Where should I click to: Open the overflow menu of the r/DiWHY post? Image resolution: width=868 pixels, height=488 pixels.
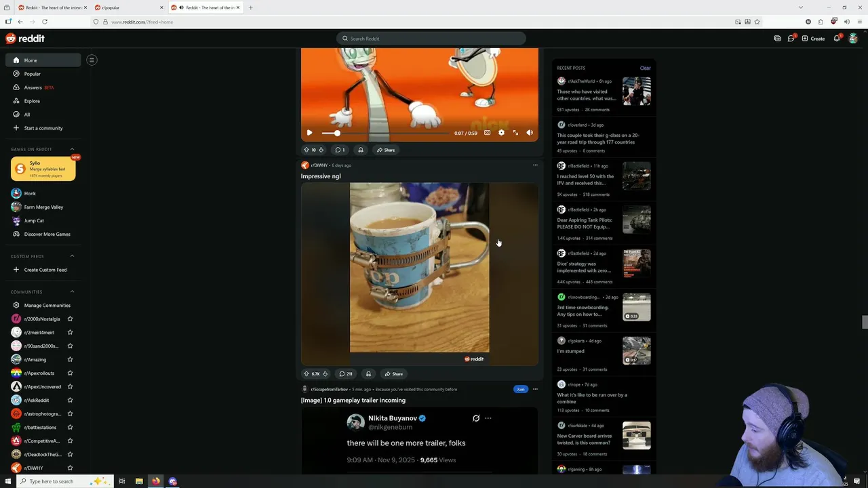(x=535, y=165)
